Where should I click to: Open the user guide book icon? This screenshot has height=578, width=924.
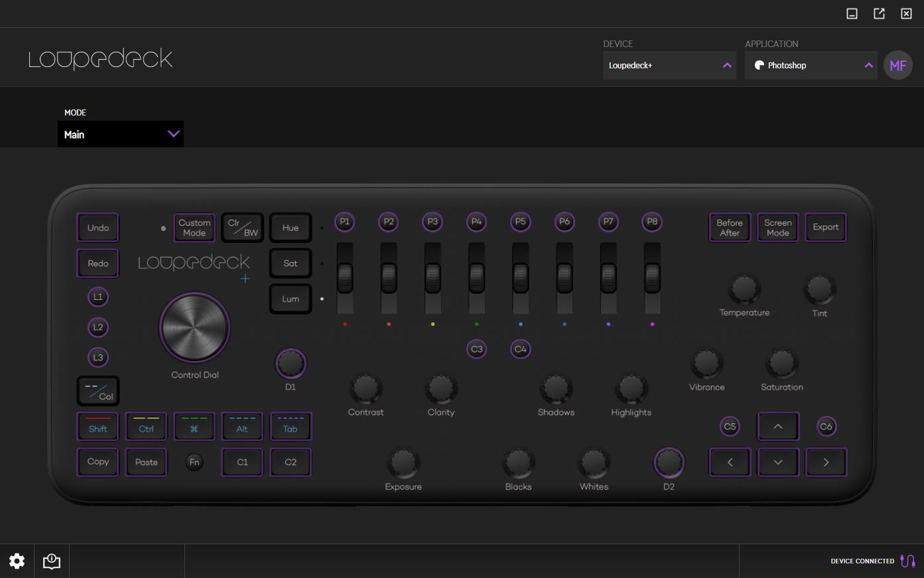pos(52,561)
